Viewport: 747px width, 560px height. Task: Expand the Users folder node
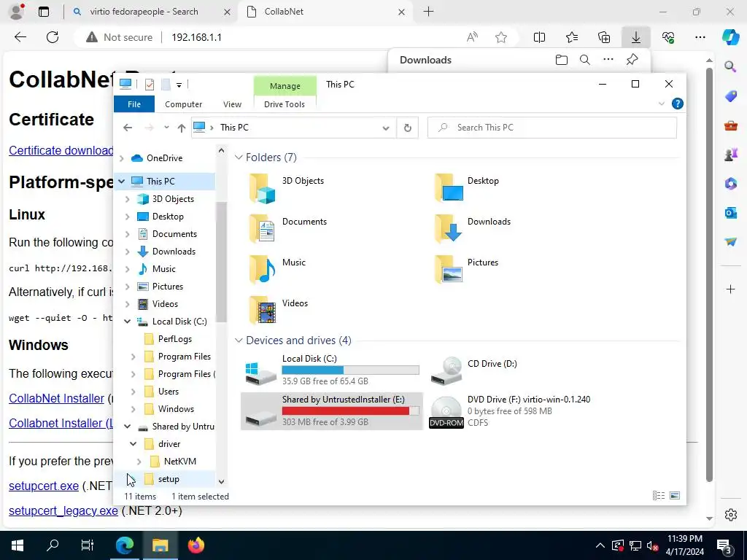click(x=133, y=392)
